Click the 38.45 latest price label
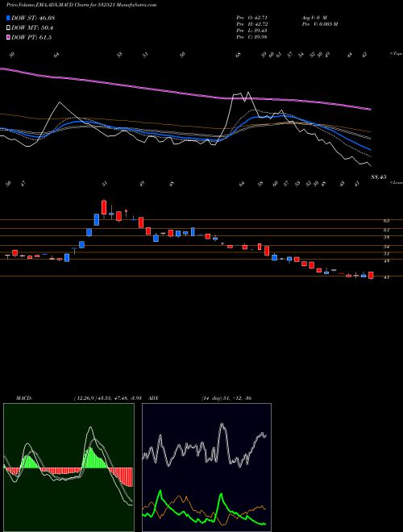 coord(379,177)
